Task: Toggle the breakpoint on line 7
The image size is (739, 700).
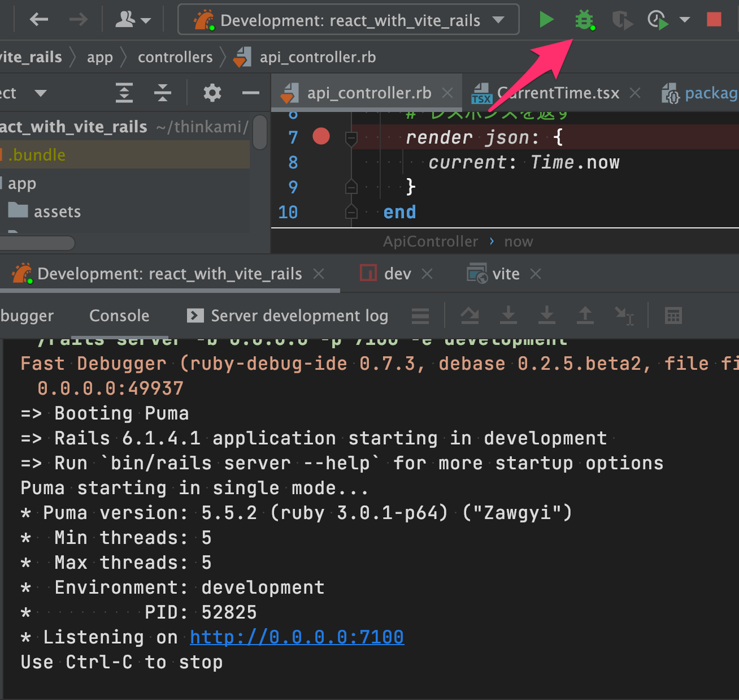Action: click(x=321, y=136)
